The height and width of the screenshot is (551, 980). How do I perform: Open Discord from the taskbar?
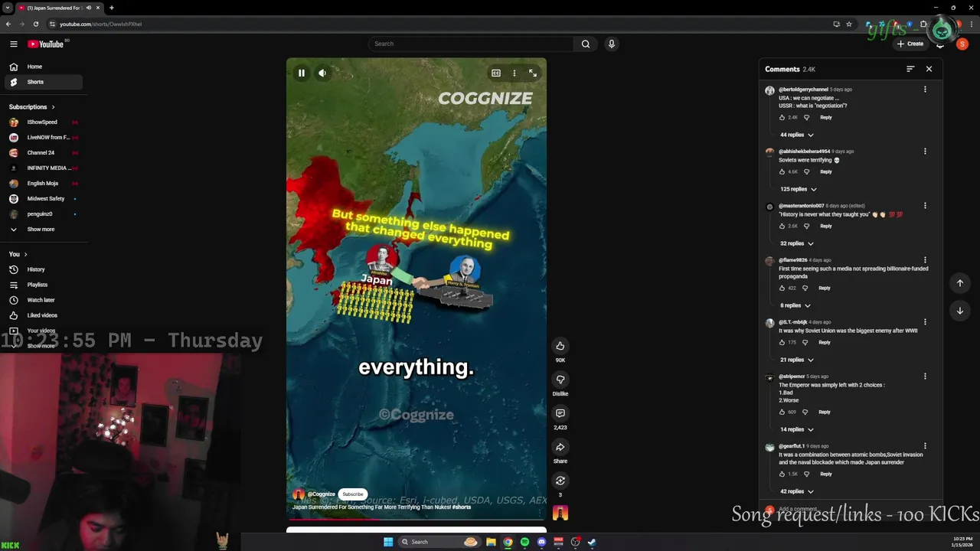pos(541,542)
